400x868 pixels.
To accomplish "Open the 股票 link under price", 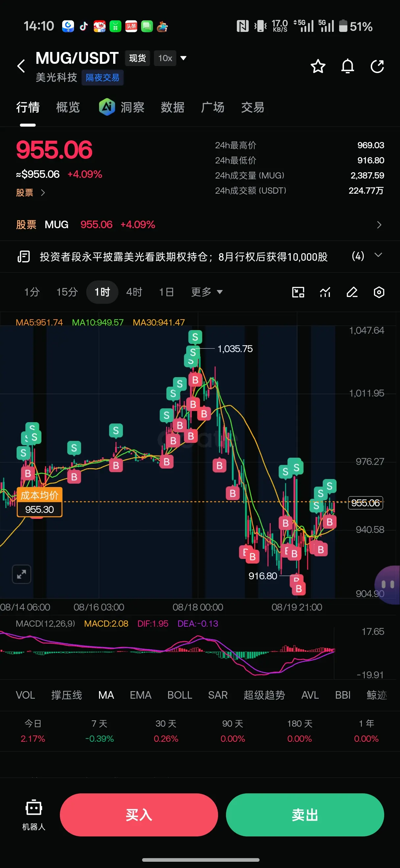I will 30,192.
